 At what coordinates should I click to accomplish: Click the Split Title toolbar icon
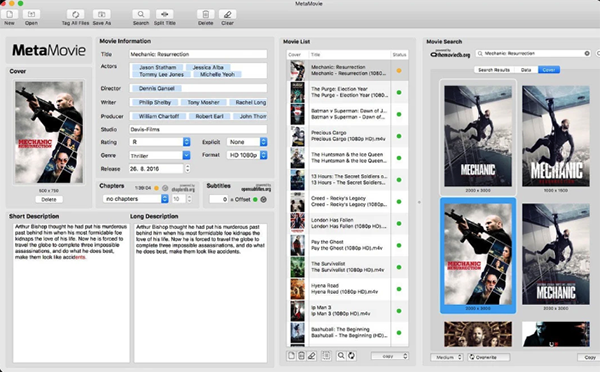coord(165,15)
